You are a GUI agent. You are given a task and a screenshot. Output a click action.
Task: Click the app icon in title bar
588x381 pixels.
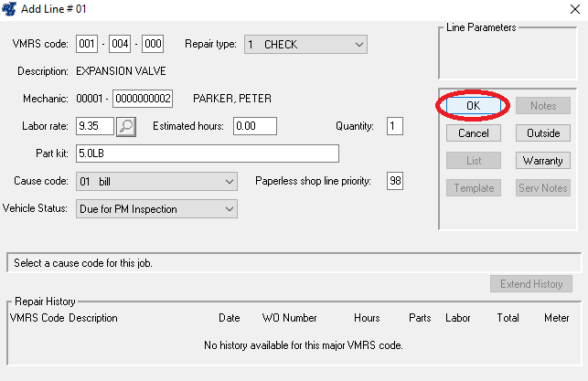pos(10,10)
